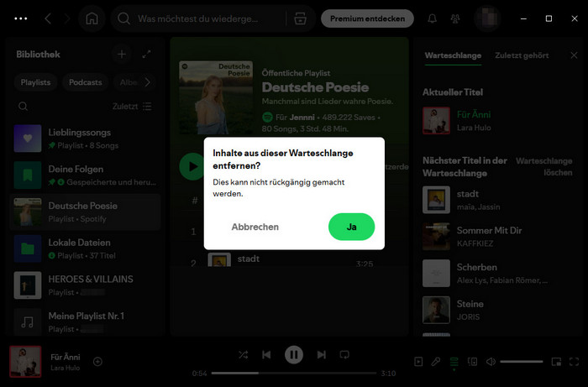Go forward with the right arrow
This screenshot has height=387, width=588.
66,18
